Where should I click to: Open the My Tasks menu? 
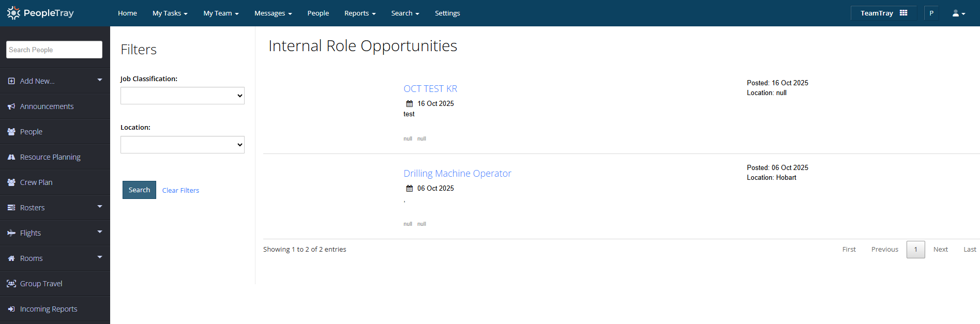pos(170,13)
